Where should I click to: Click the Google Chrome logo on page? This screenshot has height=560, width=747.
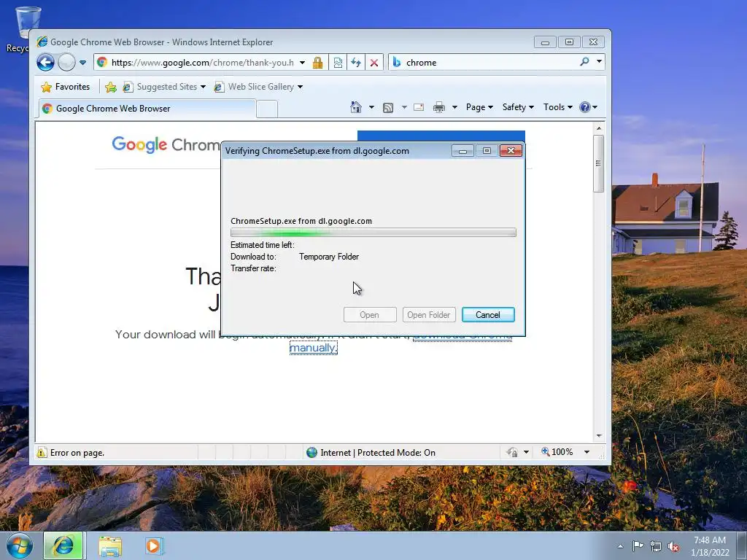coord(166,145)
